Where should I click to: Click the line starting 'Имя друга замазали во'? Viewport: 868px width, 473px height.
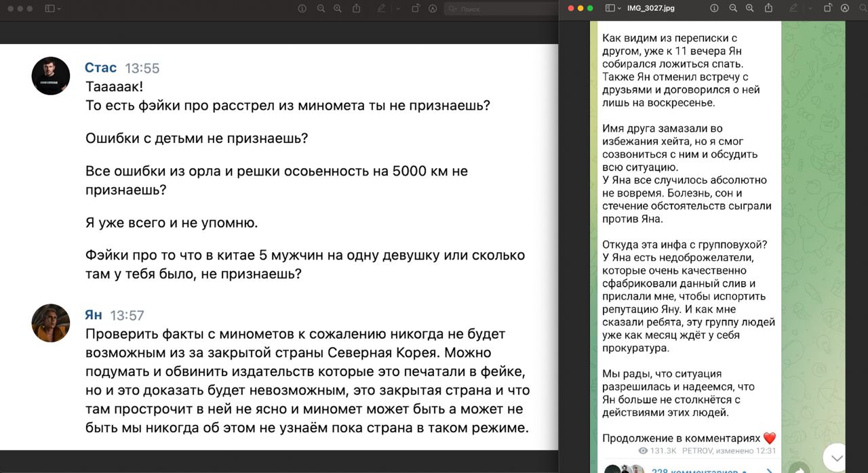(x=663, y=128)
